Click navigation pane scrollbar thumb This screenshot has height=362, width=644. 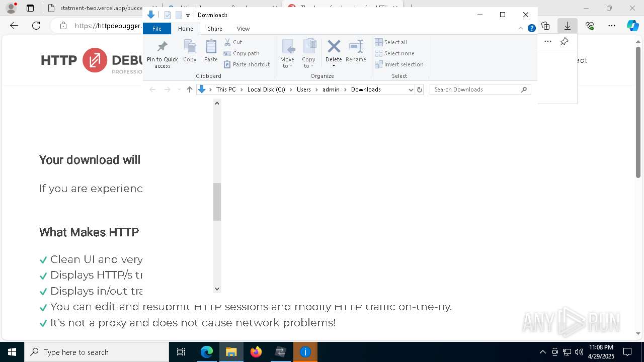(x=217, y=202)
